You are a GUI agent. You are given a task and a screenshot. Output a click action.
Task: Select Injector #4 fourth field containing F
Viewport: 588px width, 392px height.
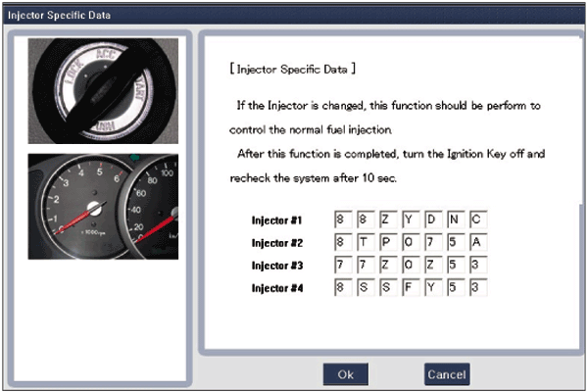(x=411, y=287)
